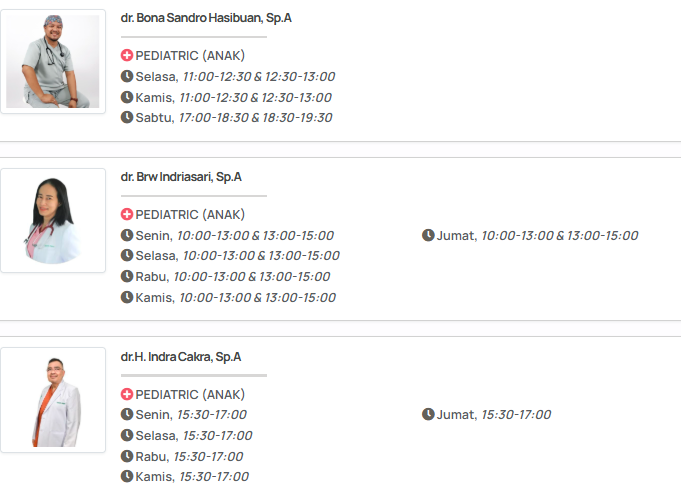Click the dr. Brw Indriasari, Sp.A name
Image resolution: width=681 pixels, height=484 pixels.
(181, 177)
